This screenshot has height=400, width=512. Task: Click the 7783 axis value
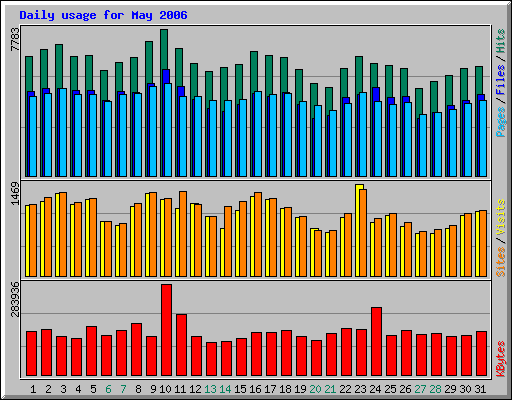tap(15, 39)
